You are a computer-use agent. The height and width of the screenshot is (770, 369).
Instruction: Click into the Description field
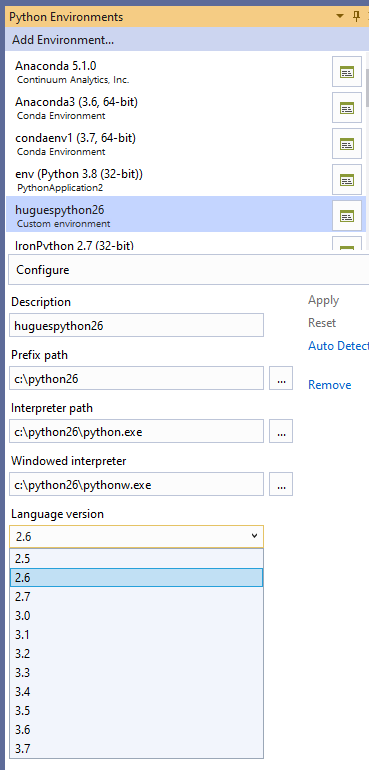[136, 325]
